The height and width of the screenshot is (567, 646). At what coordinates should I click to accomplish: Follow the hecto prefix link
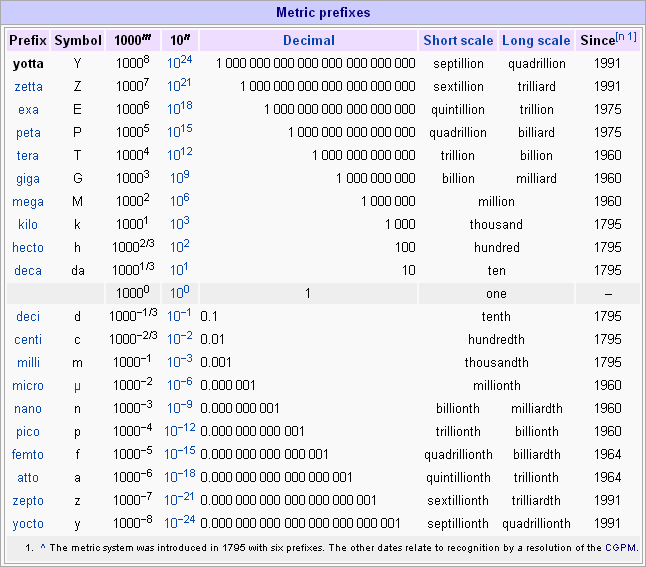(x=28, y=248)
